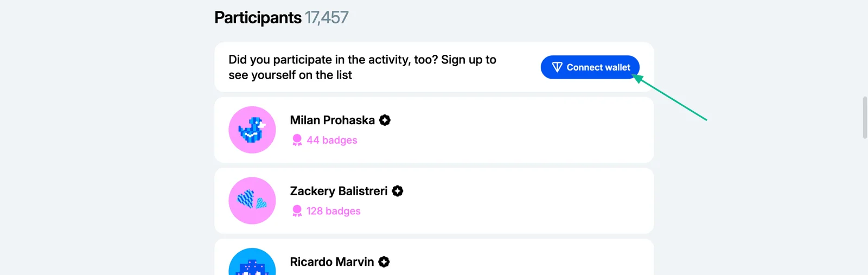Click the ribbon icon beside 128 badges

[297, 211]
